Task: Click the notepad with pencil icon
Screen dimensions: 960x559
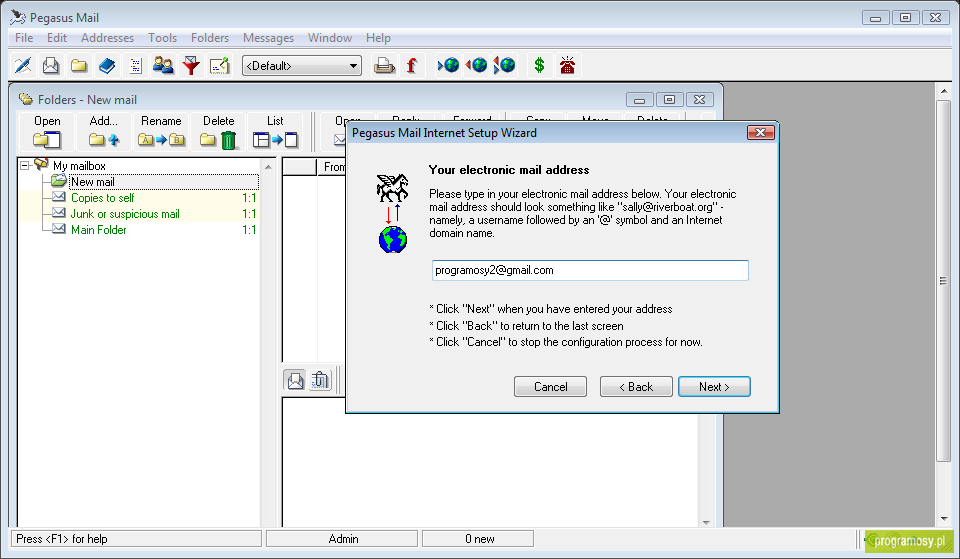Action: 219,66
